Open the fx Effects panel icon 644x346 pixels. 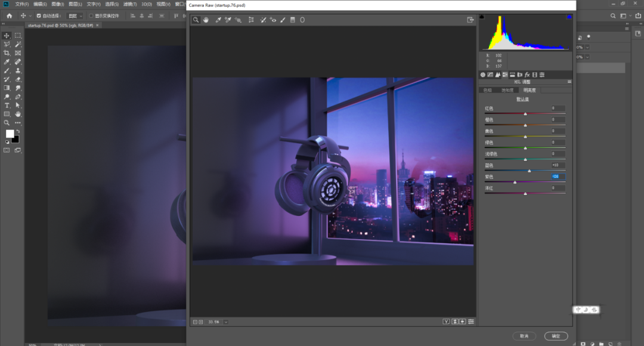(x=527, y=75)
